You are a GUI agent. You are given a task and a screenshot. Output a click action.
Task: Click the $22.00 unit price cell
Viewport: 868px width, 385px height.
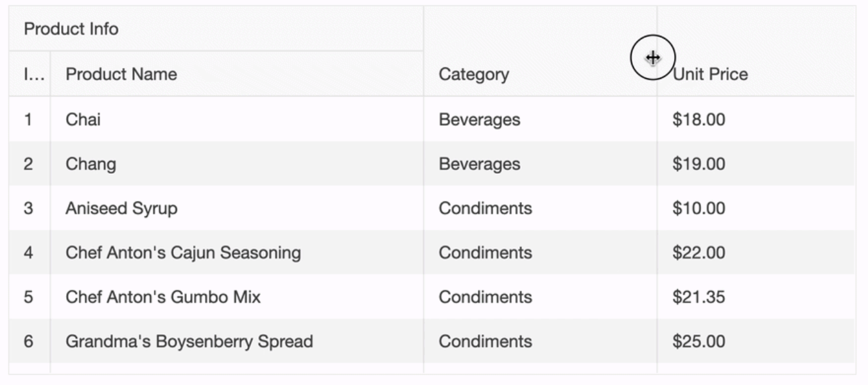[699, 253]
